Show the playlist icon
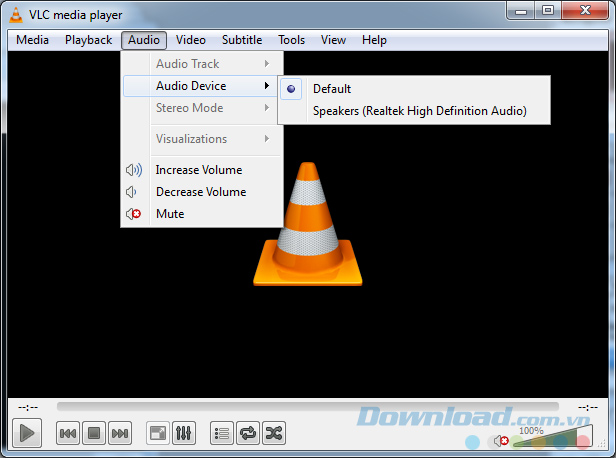 222,433
